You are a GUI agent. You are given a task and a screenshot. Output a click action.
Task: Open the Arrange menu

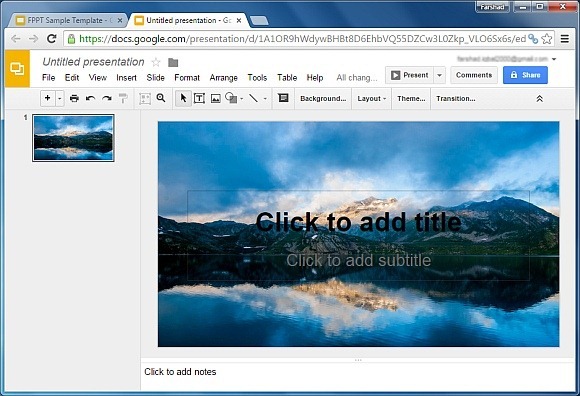tap(223, 78)
